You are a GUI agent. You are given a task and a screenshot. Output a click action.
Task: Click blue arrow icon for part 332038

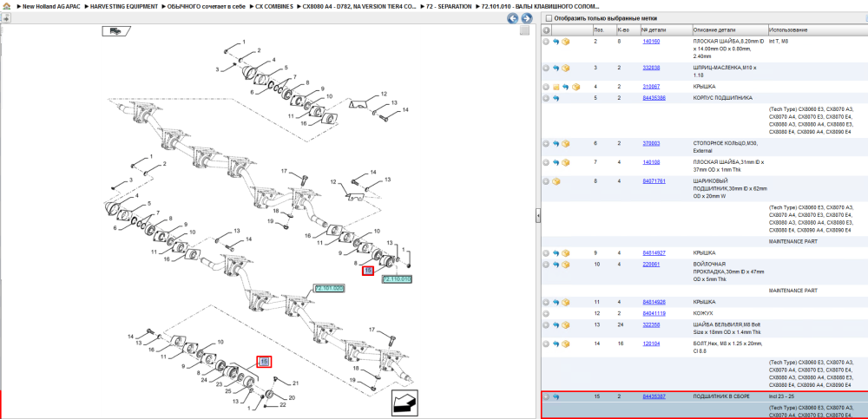[556, 68]
